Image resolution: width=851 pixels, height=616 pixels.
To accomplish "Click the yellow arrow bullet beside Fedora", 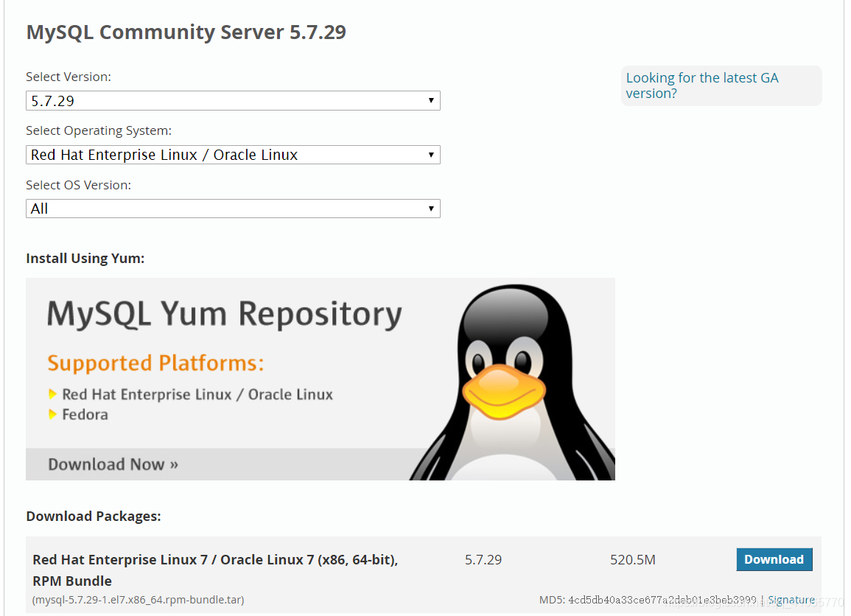I will point(52,415).
